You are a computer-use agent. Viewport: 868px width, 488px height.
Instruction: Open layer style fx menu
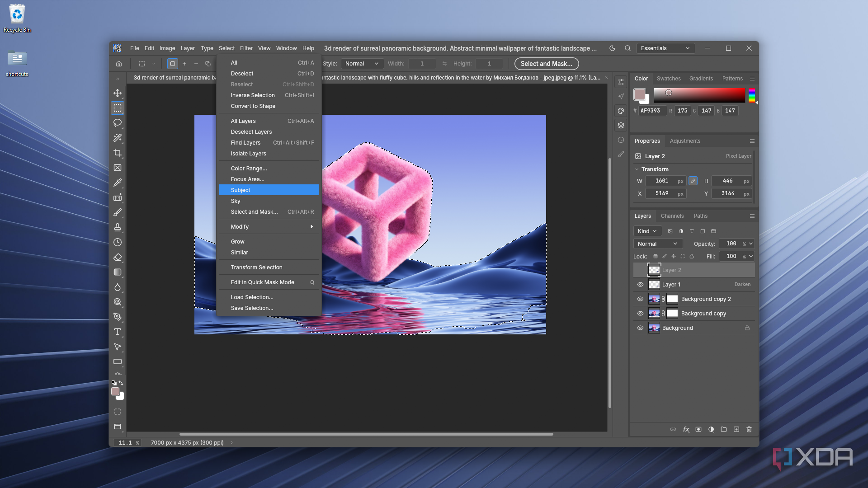686,429
